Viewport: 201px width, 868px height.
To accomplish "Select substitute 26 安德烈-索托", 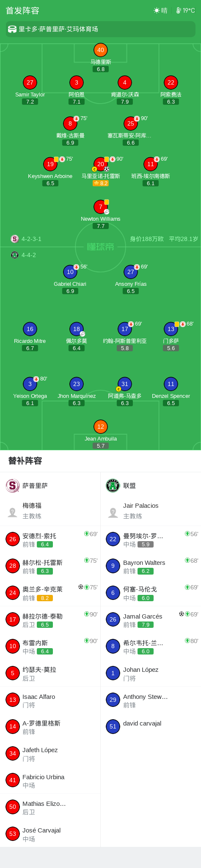I will coord(50,539).
